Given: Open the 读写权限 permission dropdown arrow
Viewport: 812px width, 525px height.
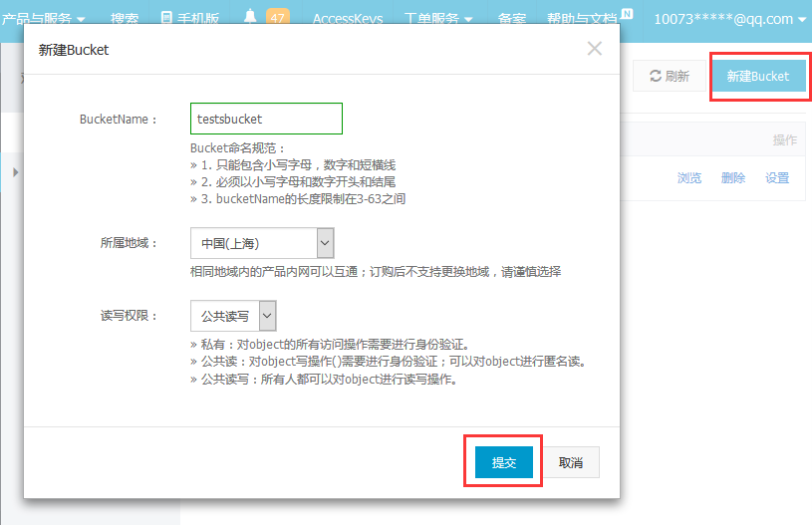Looking at the screenshot, I should [x=267, y=316].
